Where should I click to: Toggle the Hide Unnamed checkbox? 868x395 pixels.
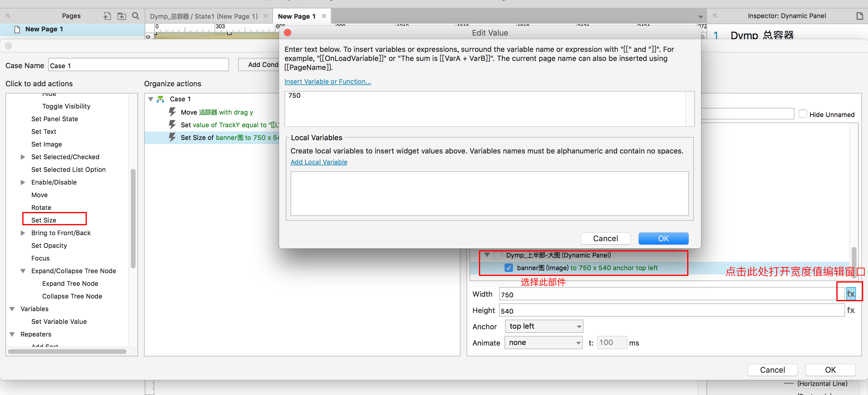[x=803, y=114]
